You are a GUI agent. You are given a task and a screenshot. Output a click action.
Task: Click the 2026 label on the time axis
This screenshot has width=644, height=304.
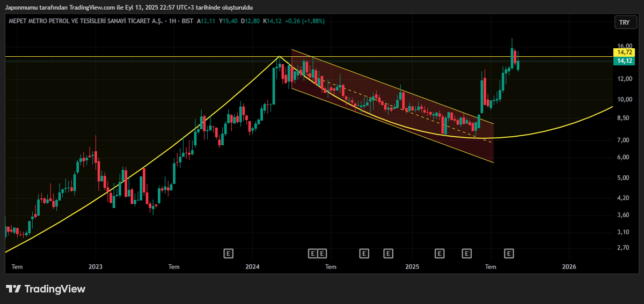tap(569, 266)
